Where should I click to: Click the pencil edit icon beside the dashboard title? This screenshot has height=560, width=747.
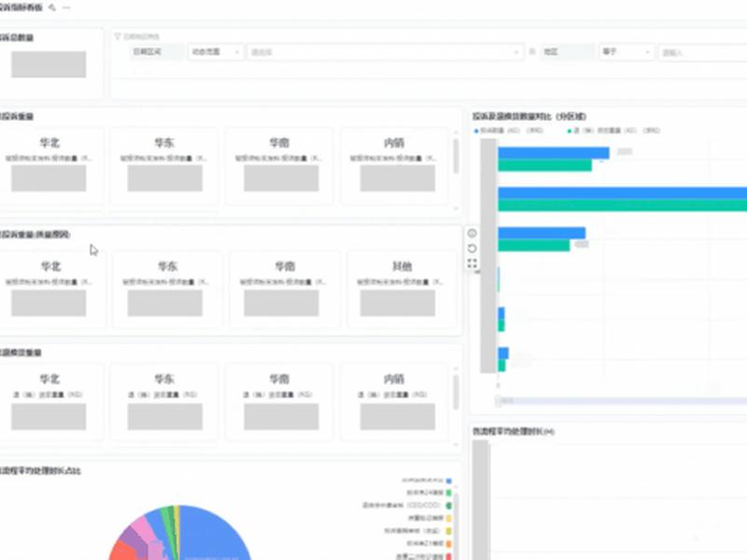click(52, 7)
